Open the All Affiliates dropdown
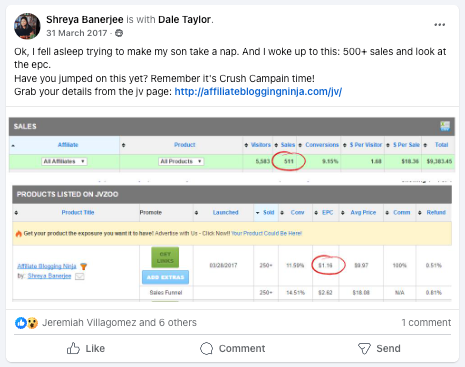Screen dimensions: 465x367 click(64, 161)
